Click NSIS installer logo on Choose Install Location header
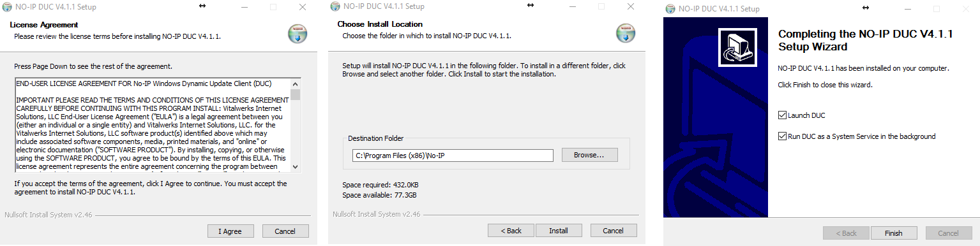This screenshot has height=246, width=980. (x=625, y=34)
